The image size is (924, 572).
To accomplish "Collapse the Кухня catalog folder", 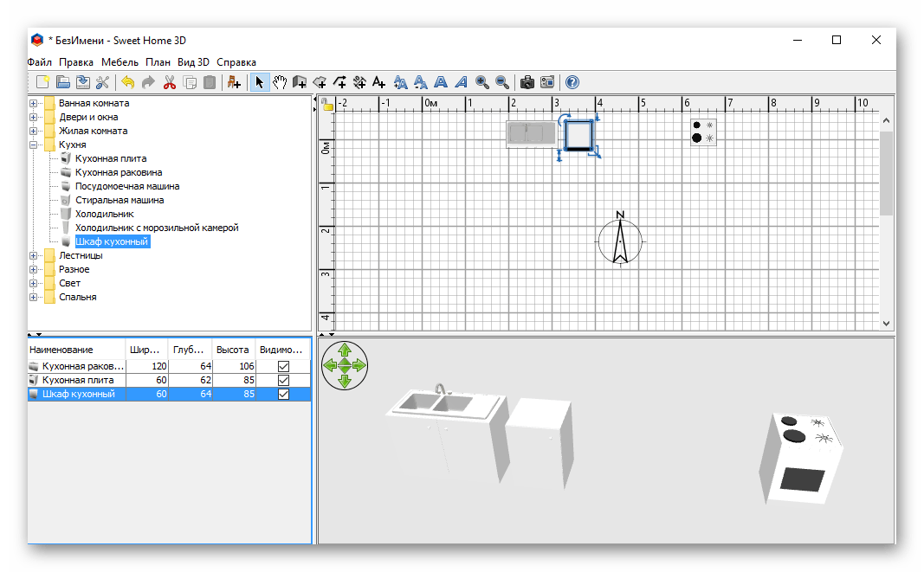I will pyautogui.click(x=34, y=145).
